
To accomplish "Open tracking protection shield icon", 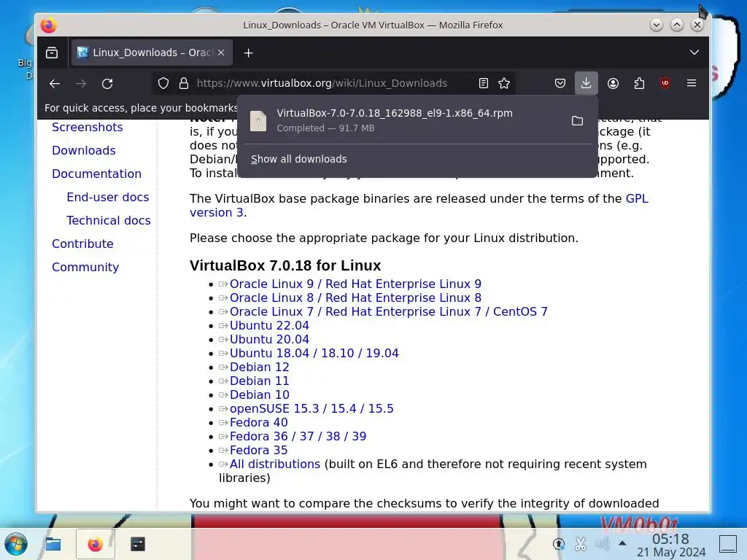I will click(163, 83).
